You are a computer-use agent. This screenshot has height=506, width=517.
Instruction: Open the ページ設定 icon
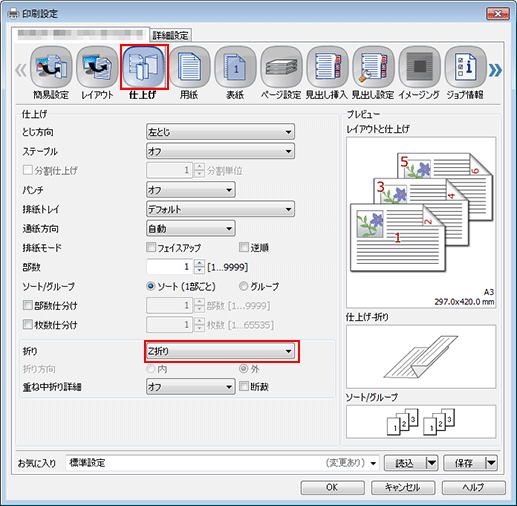click(281, 73)
